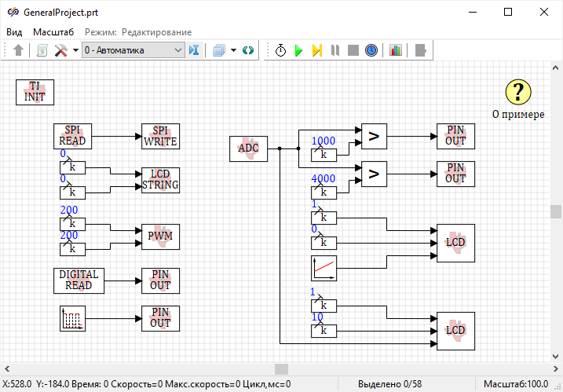
Task: Click the stopwatch timer icon
Action: pos(280,50)
